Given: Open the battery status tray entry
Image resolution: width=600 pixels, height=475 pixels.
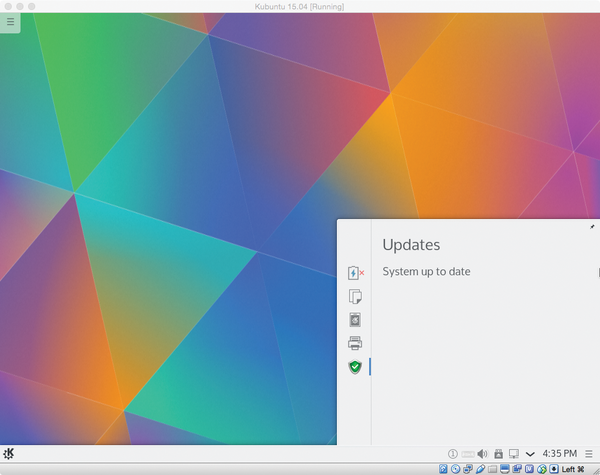Looking at the screenshot, I should point(354,273).
